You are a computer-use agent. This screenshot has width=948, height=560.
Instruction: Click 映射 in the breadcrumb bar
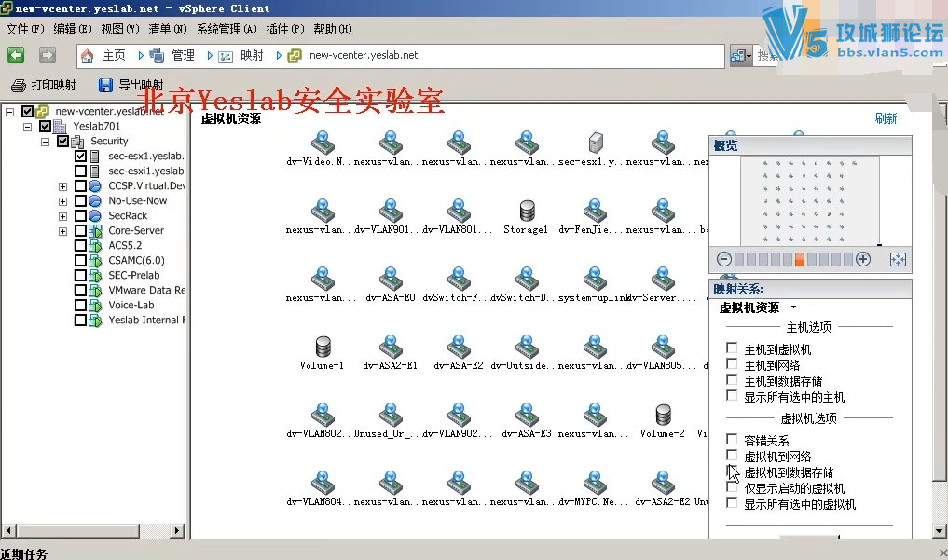252,56
